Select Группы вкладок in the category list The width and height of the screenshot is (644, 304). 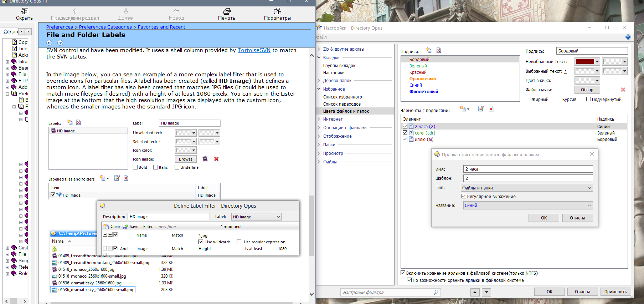[339, 66]
